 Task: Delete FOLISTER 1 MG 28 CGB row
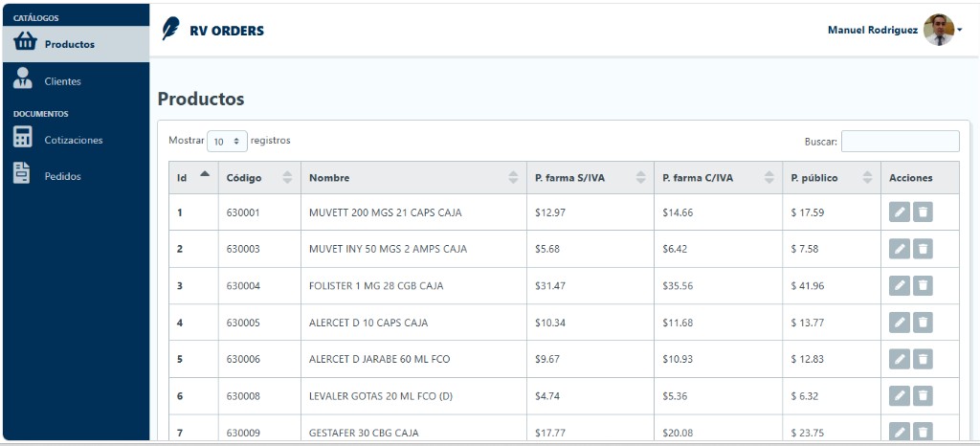923,286
